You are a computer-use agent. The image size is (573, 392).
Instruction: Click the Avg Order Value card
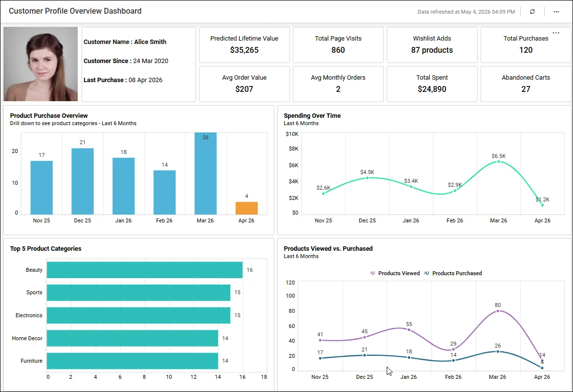click(x=244, y=84)
